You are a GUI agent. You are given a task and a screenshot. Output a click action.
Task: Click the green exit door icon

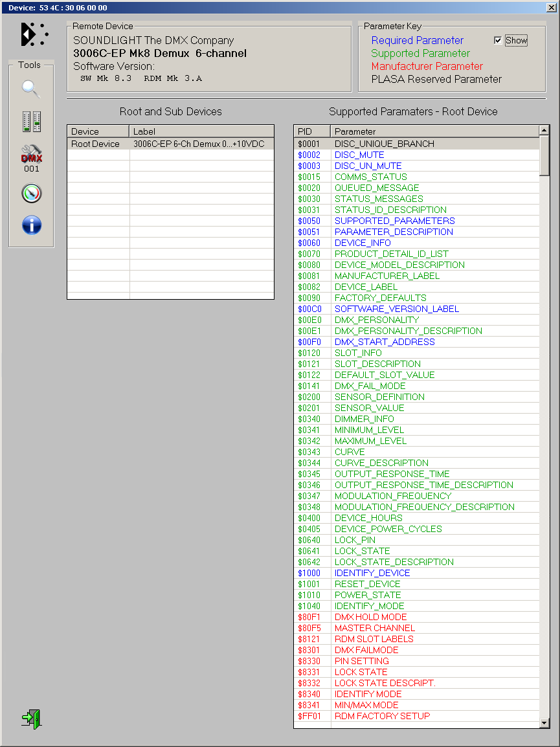click(x=31, y=719)
